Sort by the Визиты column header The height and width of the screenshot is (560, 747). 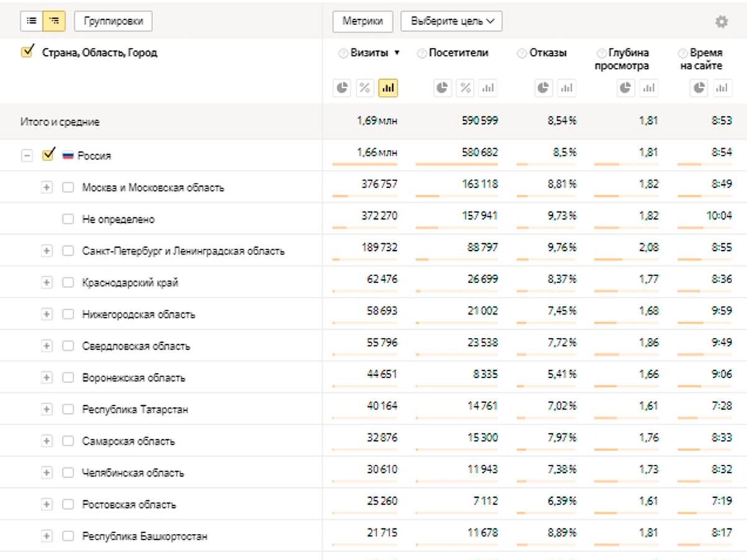(x=370, y=54)
